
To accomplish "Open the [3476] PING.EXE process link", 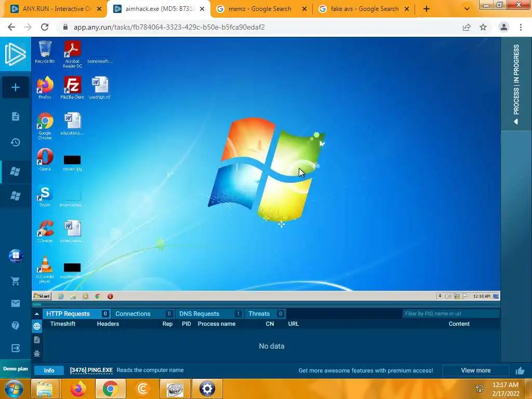I will pos(91,370).
